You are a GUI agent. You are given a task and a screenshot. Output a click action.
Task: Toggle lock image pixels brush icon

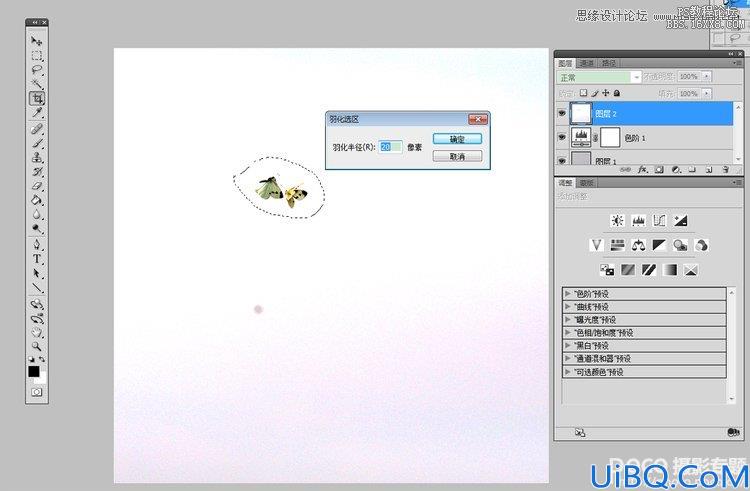point(595,93)
